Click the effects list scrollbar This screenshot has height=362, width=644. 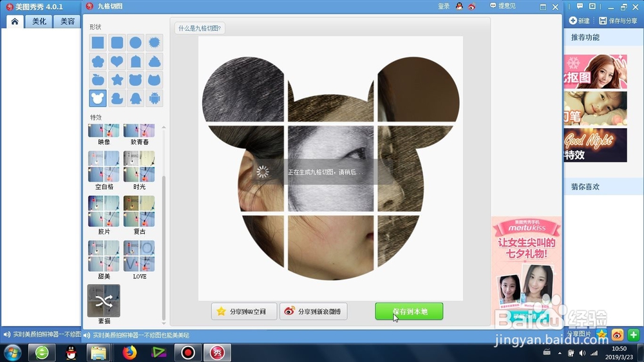coord(164,248)
